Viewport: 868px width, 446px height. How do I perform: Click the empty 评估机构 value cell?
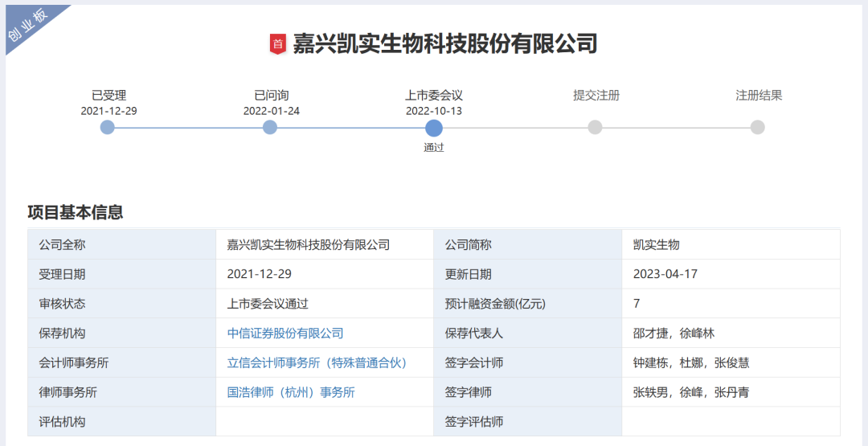(x=324, y=422)
